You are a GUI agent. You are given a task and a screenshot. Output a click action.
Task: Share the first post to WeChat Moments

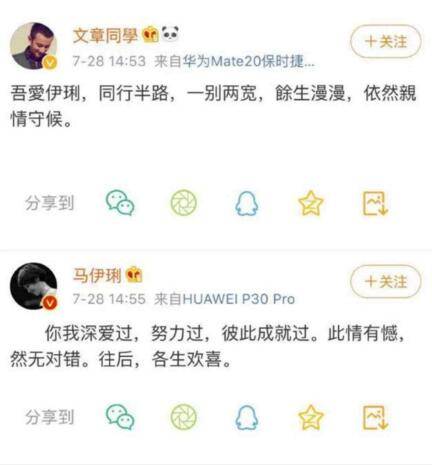[184, 202]
